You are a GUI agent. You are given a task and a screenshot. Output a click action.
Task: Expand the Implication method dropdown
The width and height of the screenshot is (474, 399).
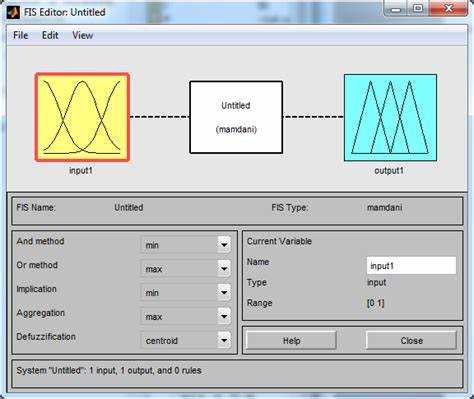[186, 293]
